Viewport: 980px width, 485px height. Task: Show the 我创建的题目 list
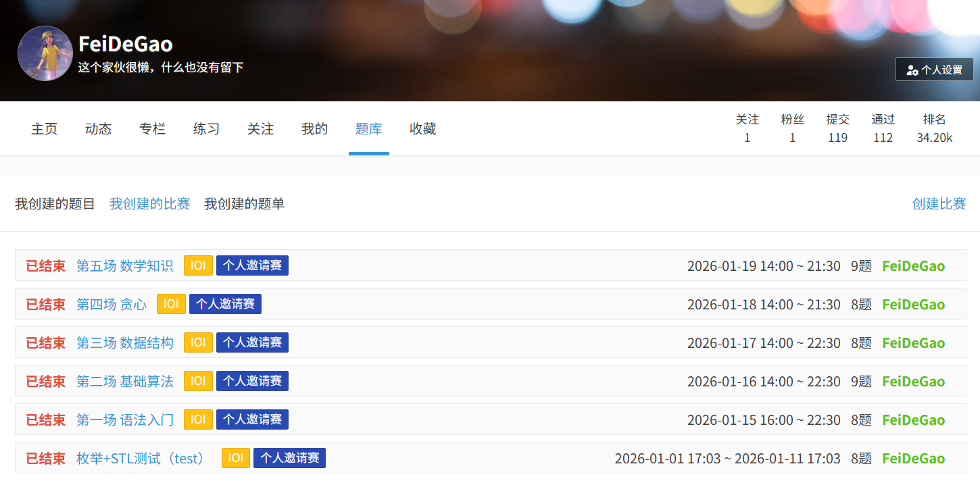(x=55, y=204)
